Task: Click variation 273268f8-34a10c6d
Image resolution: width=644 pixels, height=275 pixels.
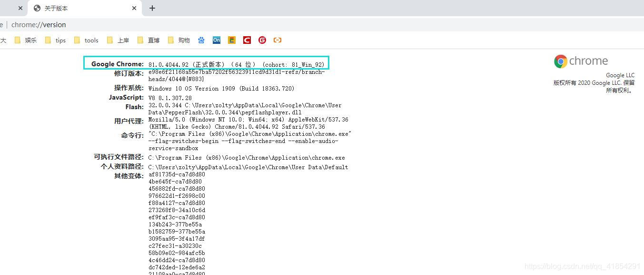Action: click(177, 210)
